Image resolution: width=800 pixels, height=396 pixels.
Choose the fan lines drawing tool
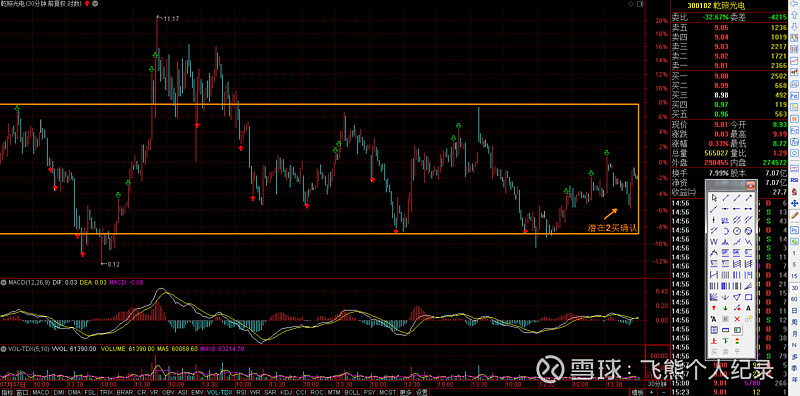[714, 297]
